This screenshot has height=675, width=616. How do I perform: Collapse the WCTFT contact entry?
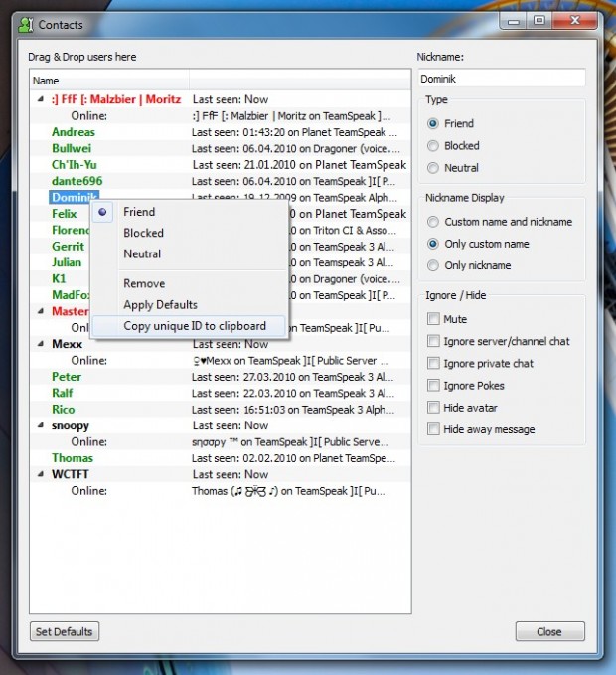(41, 474)
